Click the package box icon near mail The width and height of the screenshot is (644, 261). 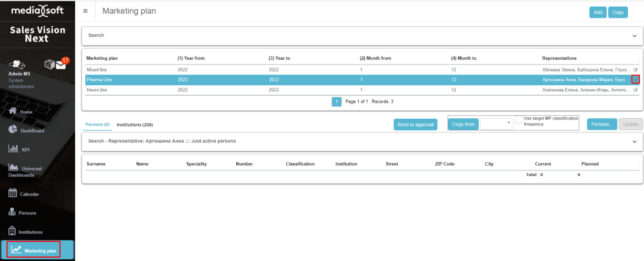coord(50,64)
